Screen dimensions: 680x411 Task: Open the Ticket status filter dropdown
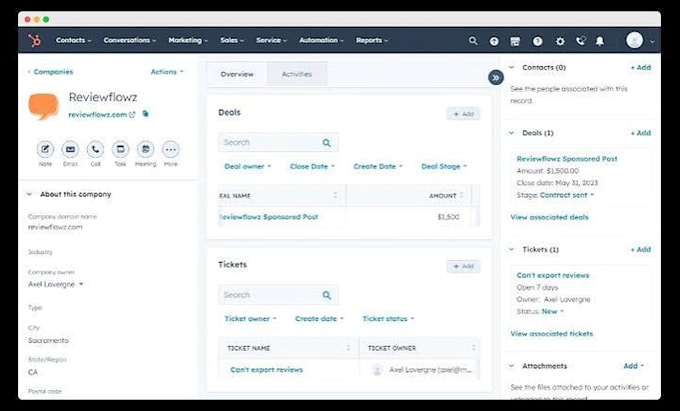click(388, 319)
